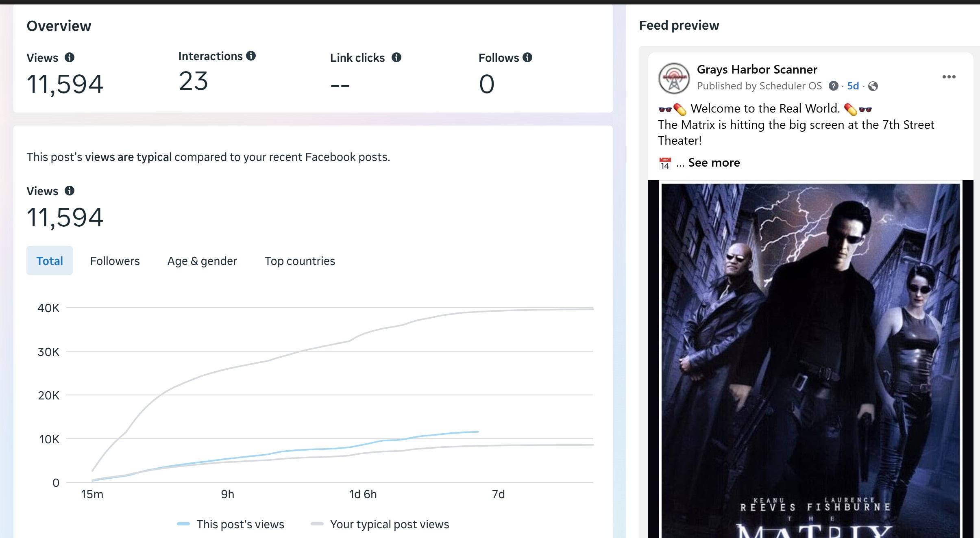Open the Grays Harbor Scanner page link

click(x=757, y=69)
